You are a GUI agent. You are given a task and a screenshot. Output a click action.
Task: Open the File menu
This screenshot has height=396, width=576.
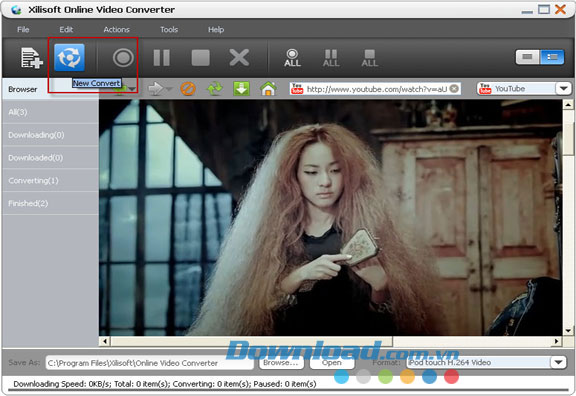coord(23,30)
